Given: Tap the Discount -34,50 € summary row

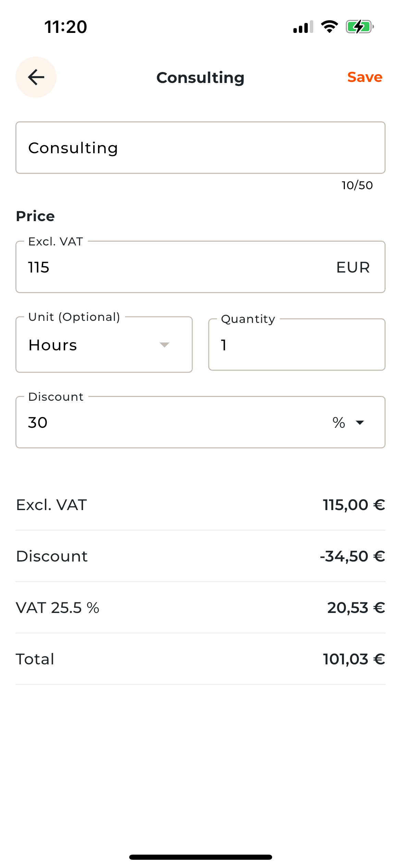Looking at the screenshot, I should (200, 556).
